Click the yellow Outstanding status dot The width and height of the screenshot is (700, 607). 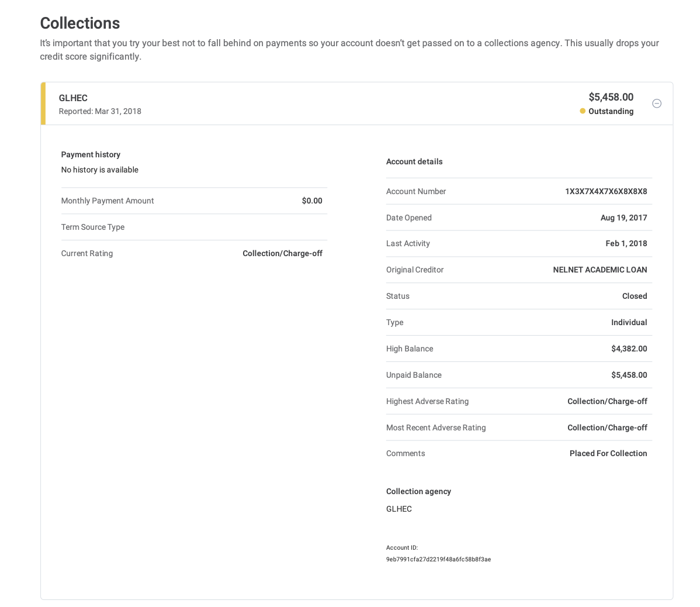tap(583, 111)
